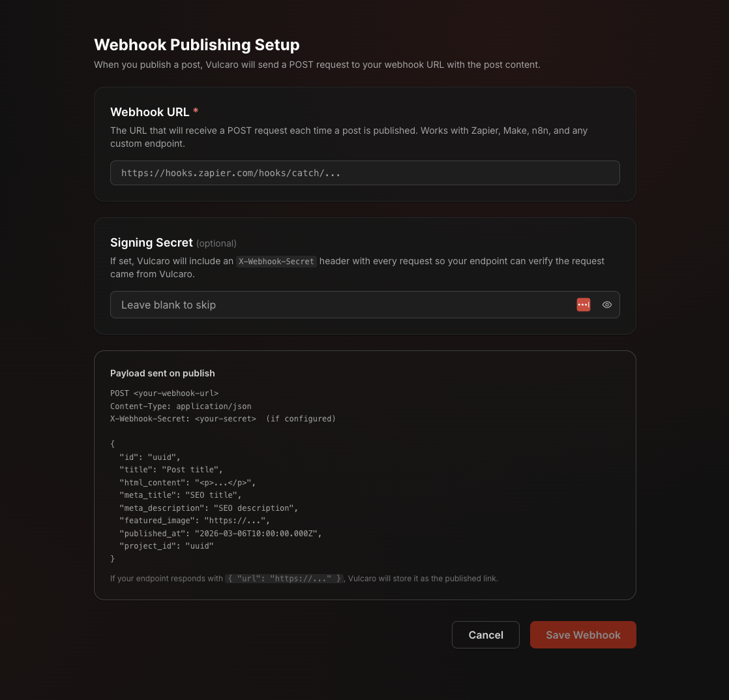The width and height of the screenshot is (729, 700).
Task: Save the webhook configuration
Action: click(583, 635)
